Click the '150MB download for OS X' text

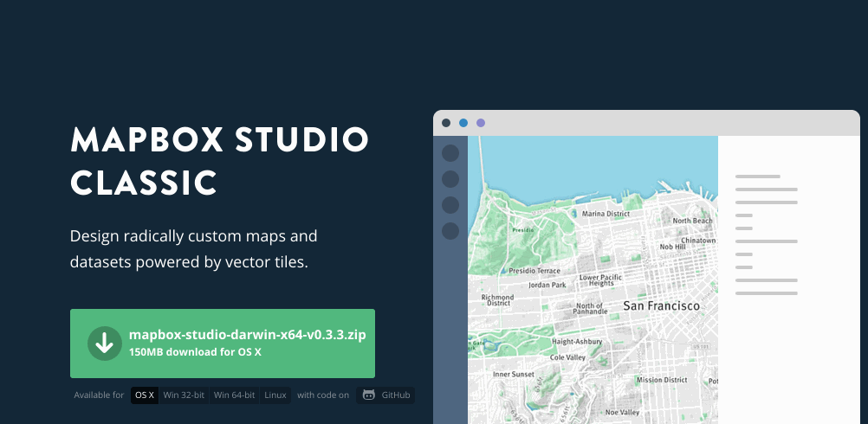tap(195, 351)
